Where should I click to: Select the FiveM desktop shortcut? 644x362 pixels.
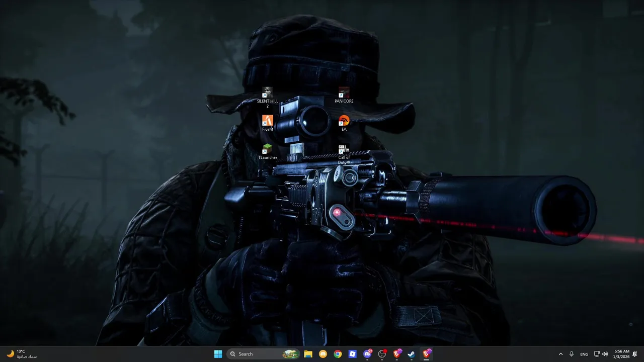click(267, 123)
